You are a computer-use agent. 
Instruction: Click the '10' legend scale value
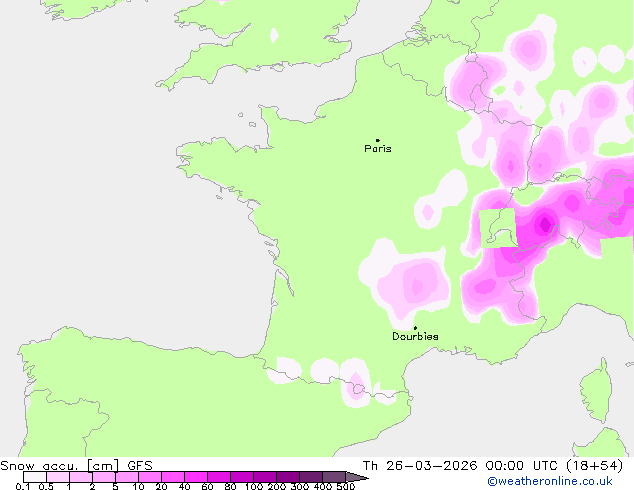138,486
